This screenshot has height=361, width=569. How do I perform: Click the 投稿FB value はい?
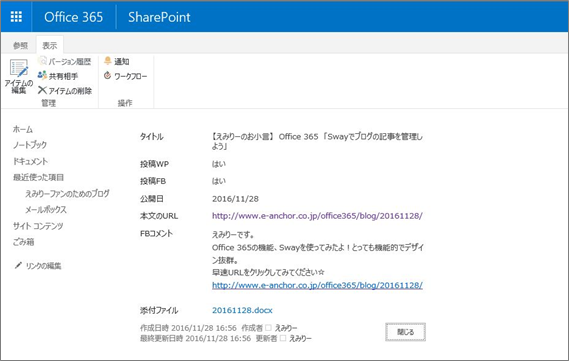(x=219, y=181)
